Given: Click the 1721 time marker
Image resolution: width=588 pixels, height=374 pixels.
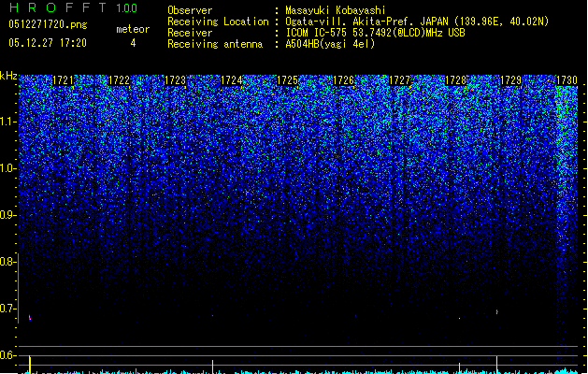Looking at the screenshot, I should tap(63, 80).
